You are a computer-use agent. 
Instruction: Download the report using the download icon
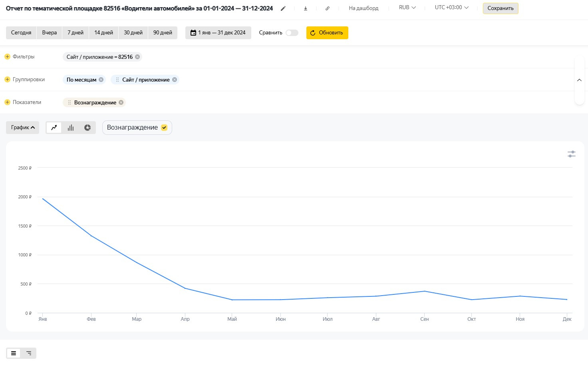tap(306, 8)
